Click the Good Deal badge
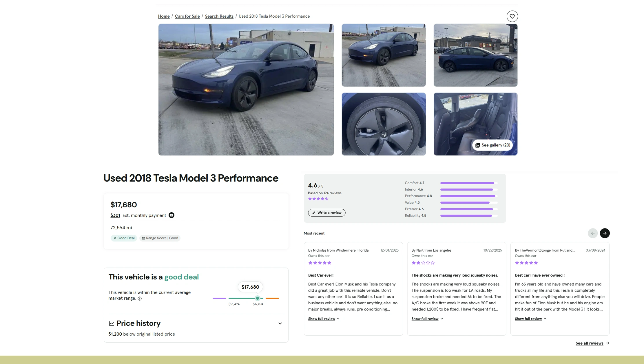This screenshot has width=644, height=364. pos(124,238)
